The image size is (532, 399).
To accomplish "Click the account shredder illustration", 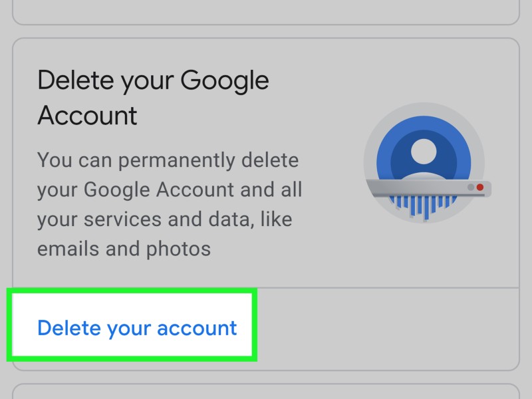I will coord(427,162).
